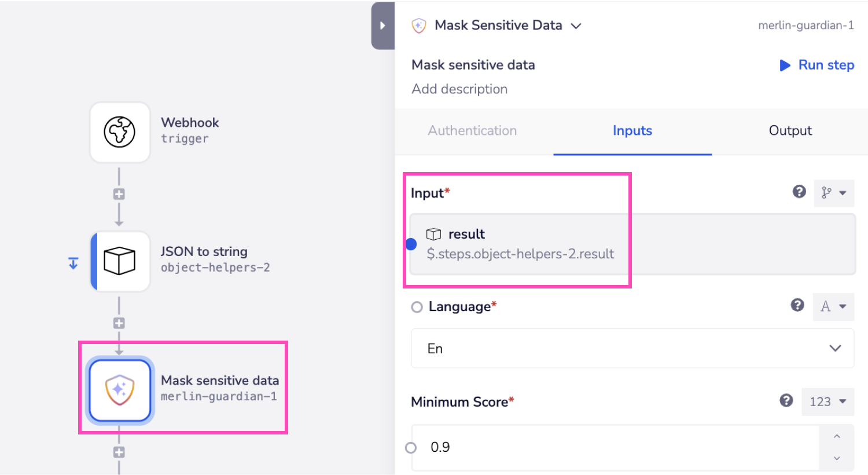Screen dimensions: 868x475
Task: Select the radio button beside Language
Action: click(x=417, y=306)
